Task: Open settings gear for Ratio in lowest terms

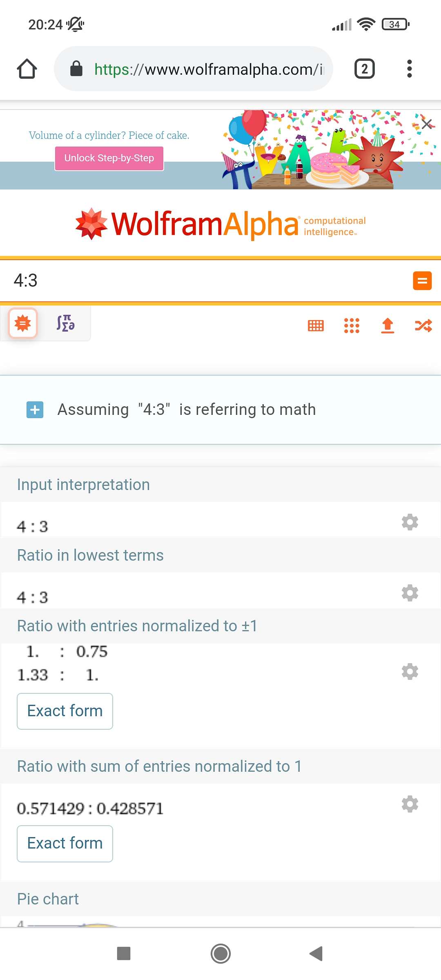Action: [x=410, y=592]
